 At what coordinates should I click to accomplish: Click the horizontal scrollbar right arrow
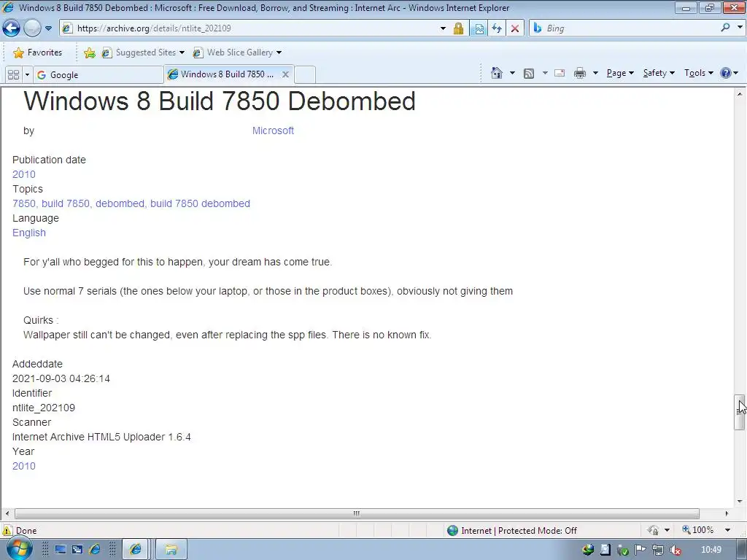[x=727, y=513]
